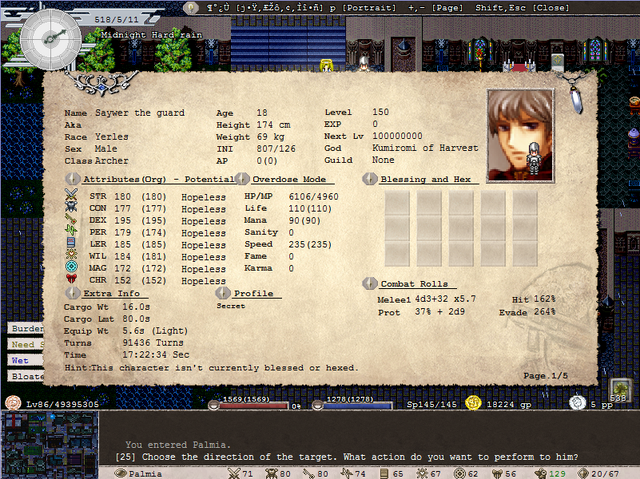This screenshot has height=479, width=640.
Task: Click the Level value 150
Action: [x=380, y=112]
